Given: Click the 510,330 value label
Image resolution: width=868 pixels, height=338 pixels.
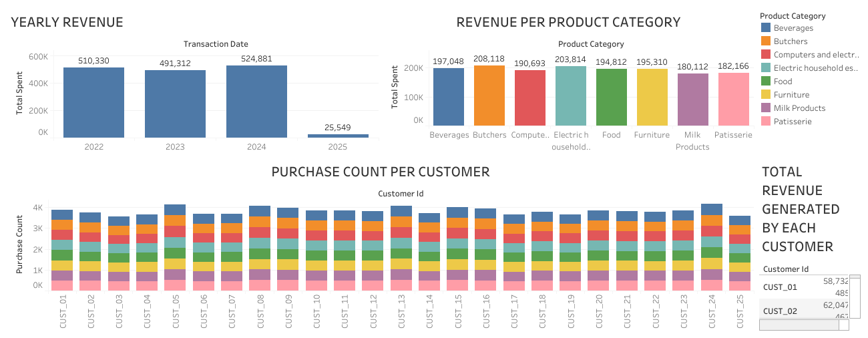Looking at the screenshot, I should (x=93, y=61).
